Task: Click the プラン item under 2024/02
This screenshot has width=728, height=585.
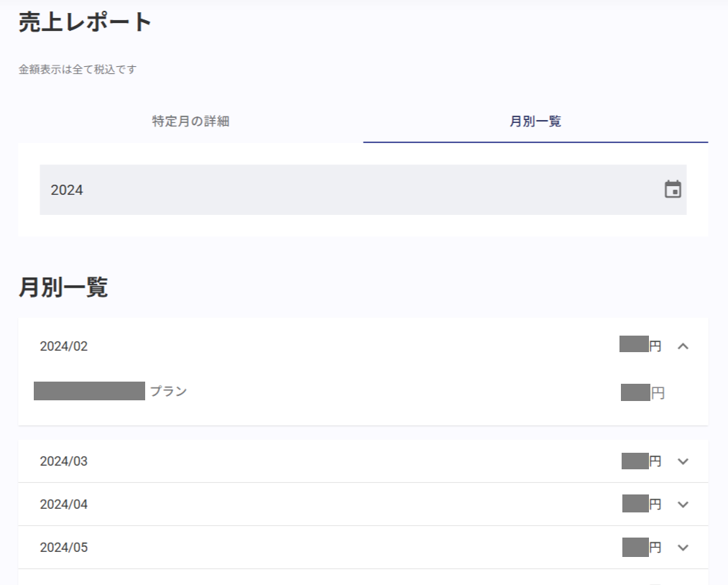Action: 169,391
